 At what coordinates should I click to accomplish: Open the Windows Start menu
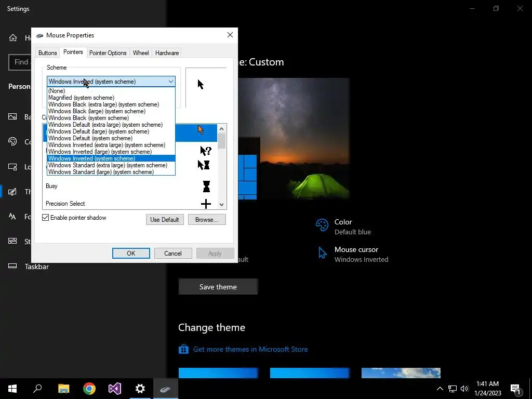tap(12, 389)
